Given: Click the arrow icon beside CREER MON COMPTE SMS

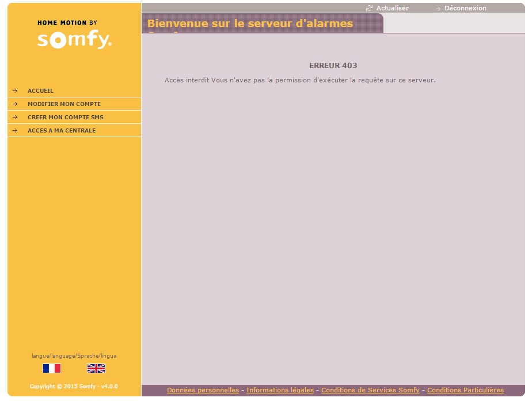Looking at the screenshot, I should click(x=15, y=118).
